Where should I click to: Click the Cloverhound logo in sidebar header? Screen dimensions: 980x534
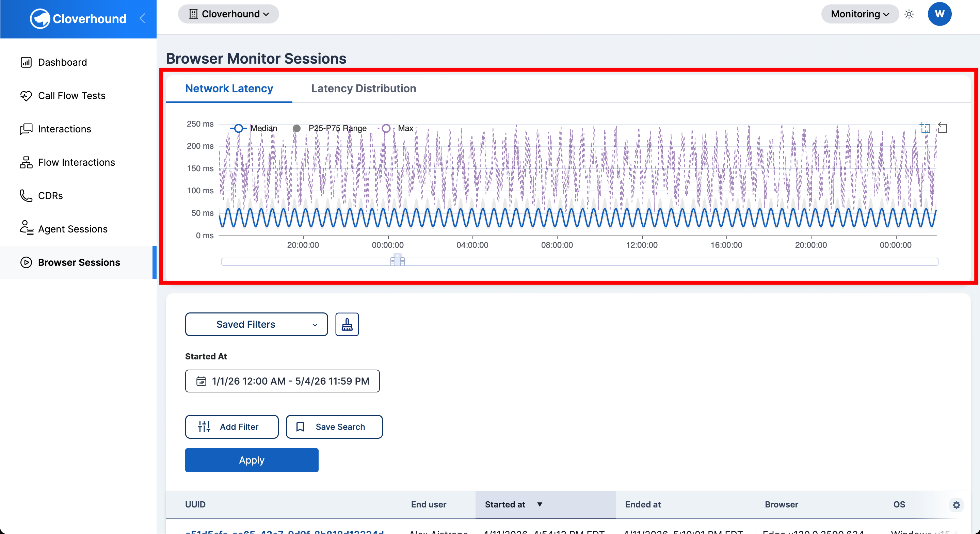78,19
